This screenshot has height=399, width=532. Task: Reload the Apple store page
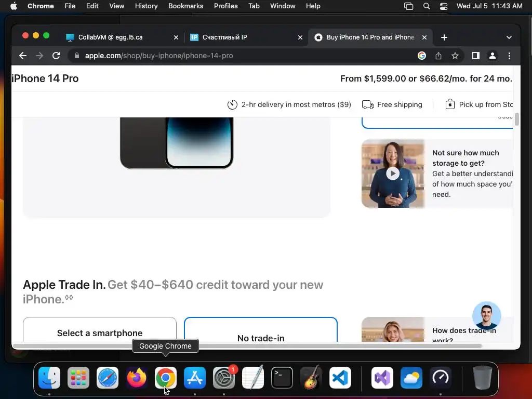(x=56, y=56)
